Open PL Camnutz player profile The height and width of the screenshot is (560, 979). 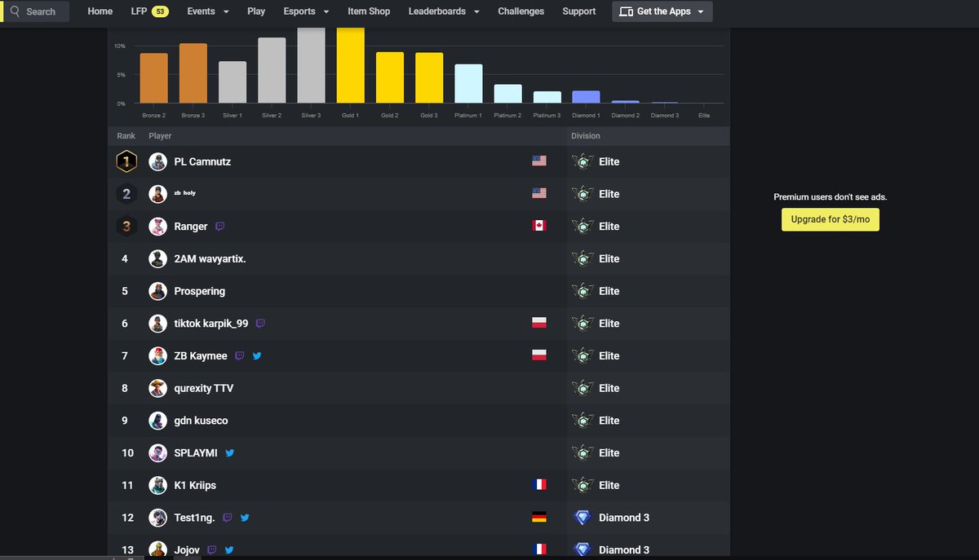pyautogui.click(x=202, y=161)
